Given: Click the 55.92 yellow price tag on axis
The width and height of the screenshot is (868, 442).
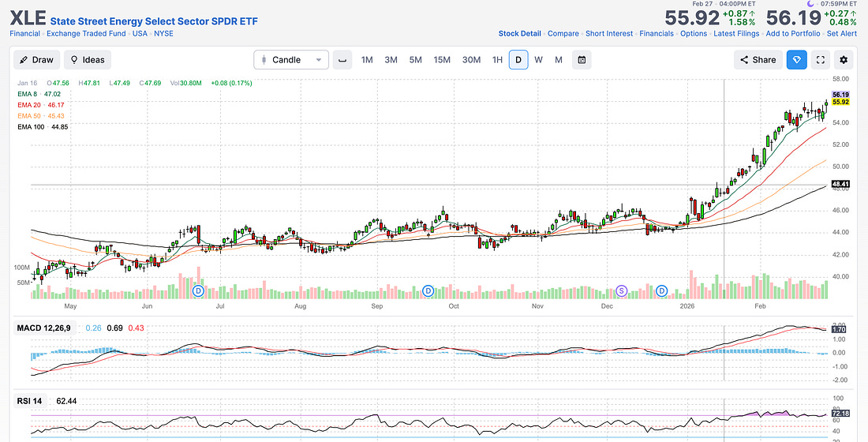Looking at the screenshot, I should pos(840,102).
